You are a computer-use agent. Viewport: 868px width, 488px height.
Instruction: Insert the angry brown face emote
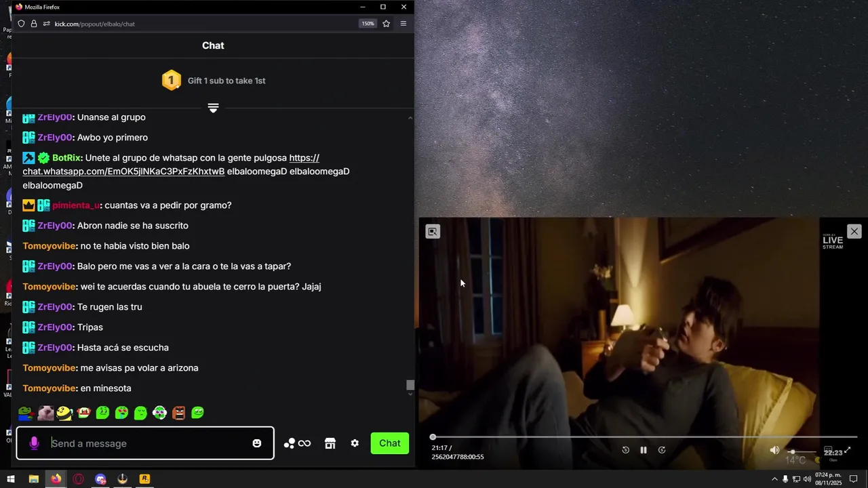(178, 412)
